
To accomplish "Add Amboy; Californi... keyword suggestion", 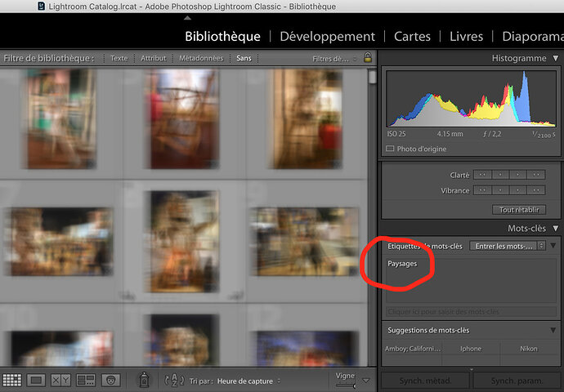I will tap(413, 349).
